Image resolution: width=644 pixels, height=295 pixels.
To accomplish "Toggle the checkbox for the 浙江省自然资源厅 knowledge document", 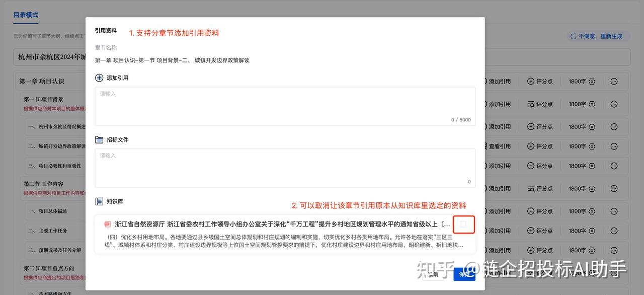I will (x=463, y=224).
